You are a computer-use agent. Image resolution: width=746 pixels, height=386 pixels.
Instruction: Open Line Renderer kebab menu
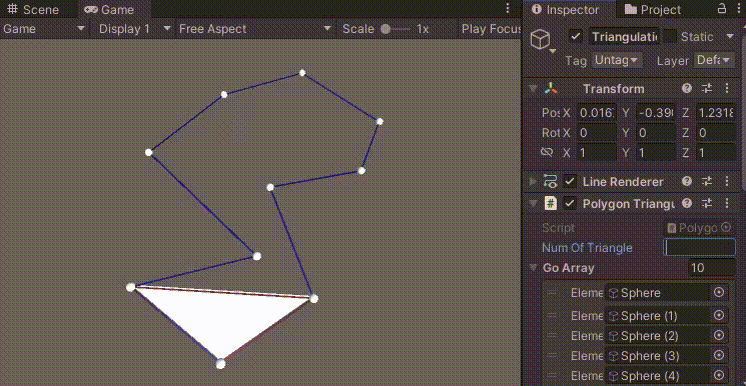(727, 181)
